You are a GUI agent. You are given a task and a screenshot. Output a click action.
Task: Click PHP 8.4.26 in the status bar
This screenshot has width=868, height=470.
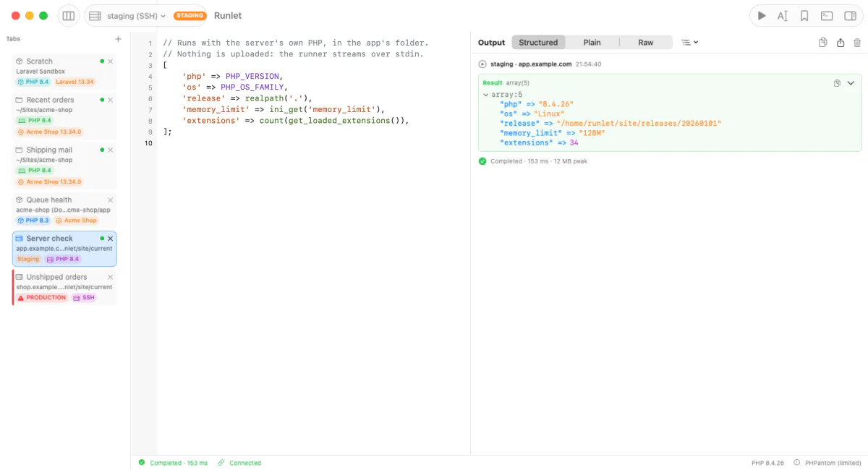point(767,463)
